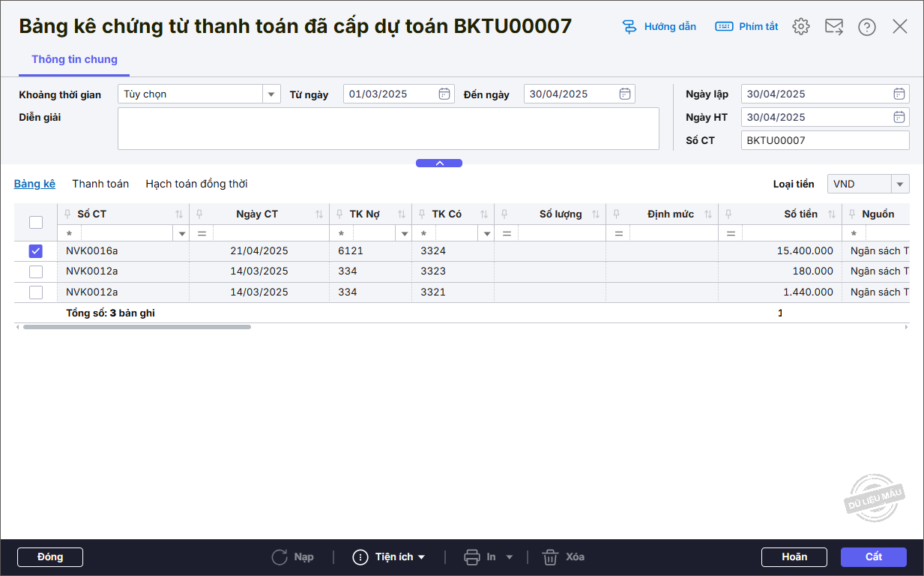Open calendar picker for Đến ngày
Viewport: 924px width, 576px height.
tap(625, 94)
